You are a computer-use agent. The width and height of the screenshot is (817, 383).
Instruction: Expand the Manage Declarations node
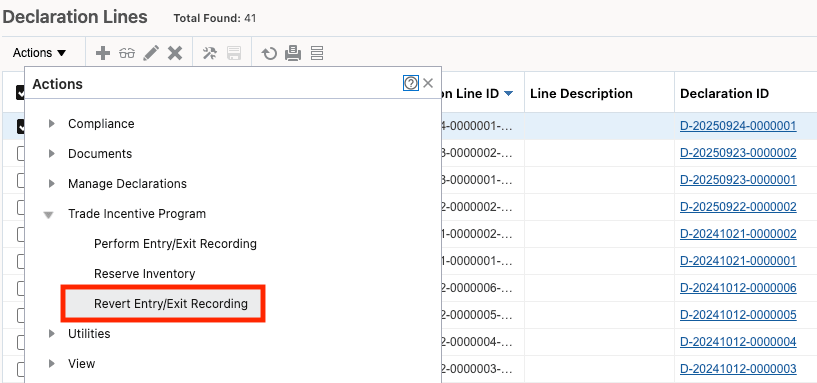(x=51, y=184)
